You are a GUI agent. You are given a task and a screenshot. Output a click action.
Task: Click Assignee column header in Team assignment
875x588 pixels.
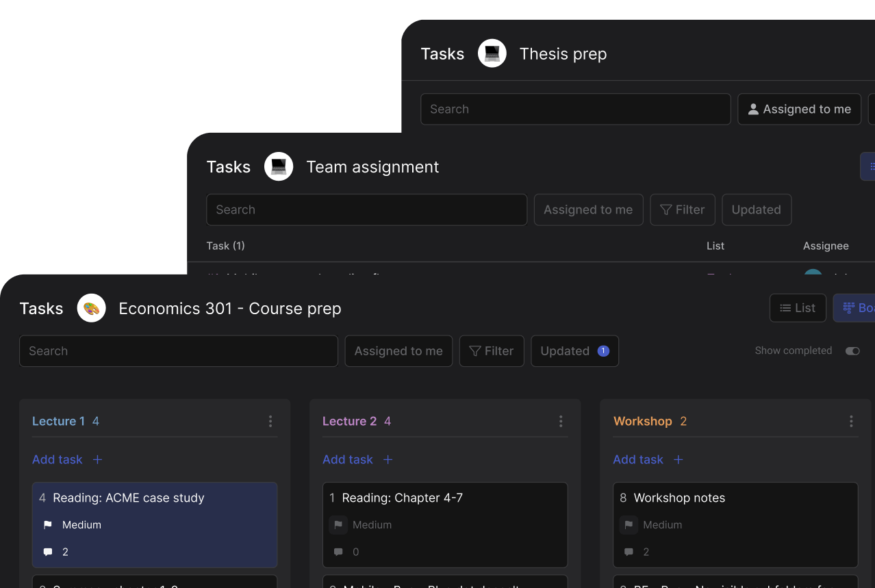pos(826,246)
